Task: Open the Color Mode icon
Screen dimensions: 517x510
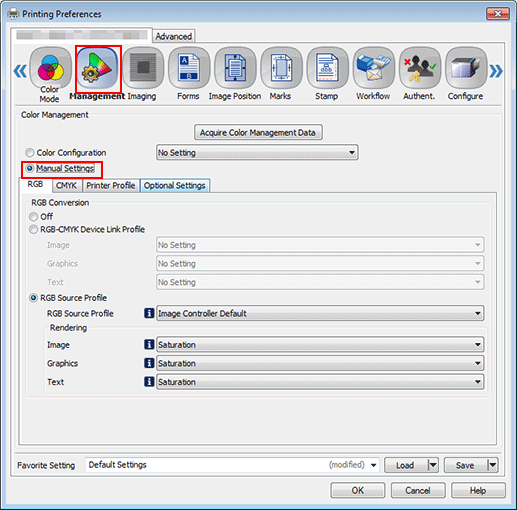Action: coord(50,68)
